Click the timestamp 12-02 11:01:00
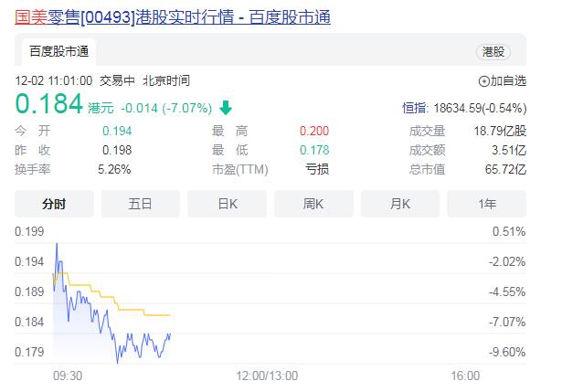This screenshot has height=392, width=562. pos(54,81)
